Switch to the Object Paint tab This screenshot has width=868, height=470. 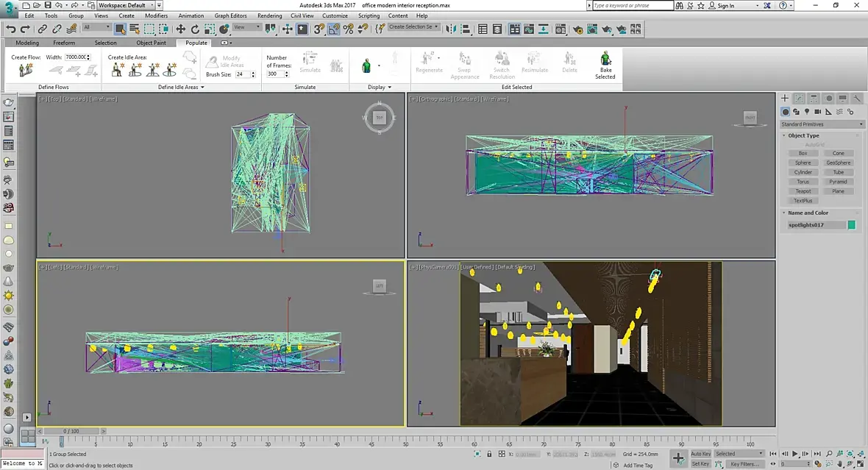tap(151, 43)
